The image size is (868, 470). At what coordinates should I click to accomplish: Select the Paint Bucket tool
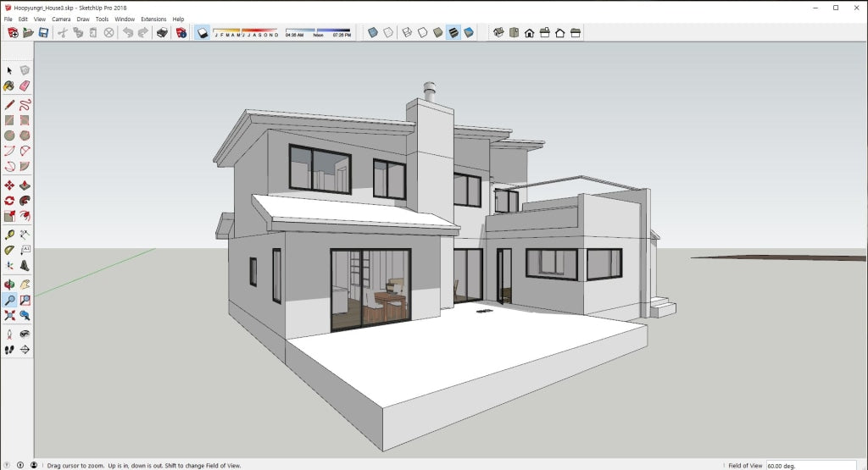pyautogui.click(x=9, y=86)
